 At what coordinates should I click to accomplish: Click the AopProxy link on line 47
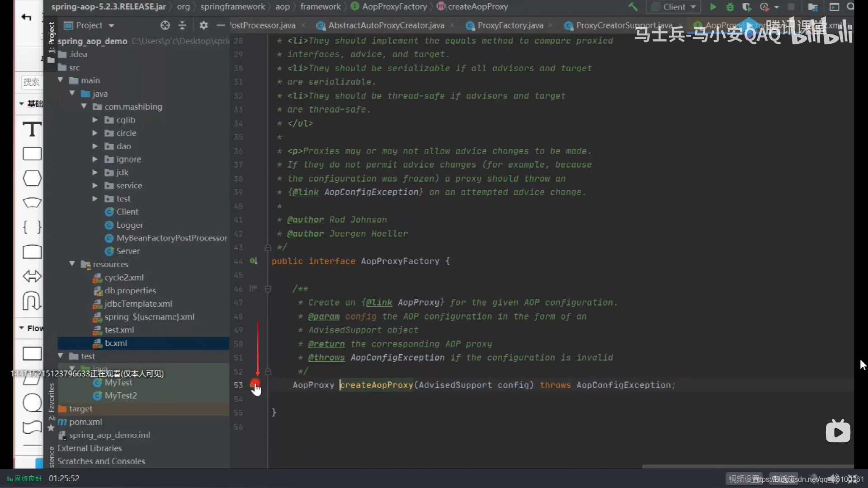click(419, 302)
